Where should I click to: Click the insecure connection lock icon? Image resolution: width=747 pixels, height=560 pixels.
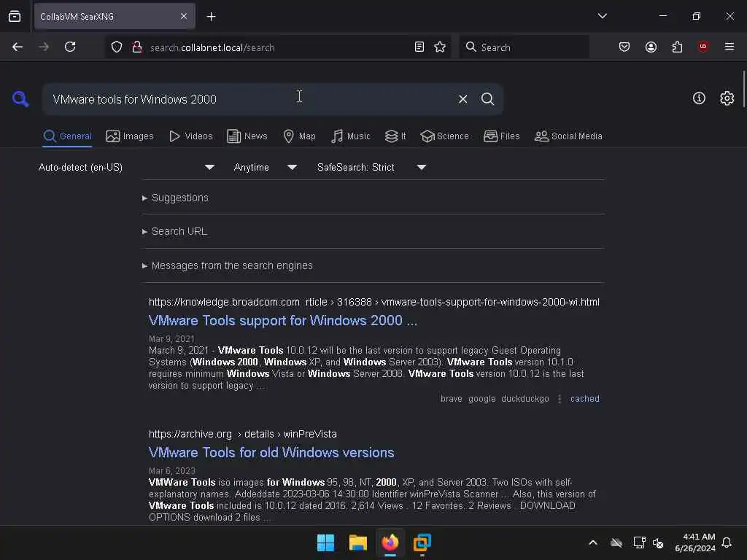[137, 47]
